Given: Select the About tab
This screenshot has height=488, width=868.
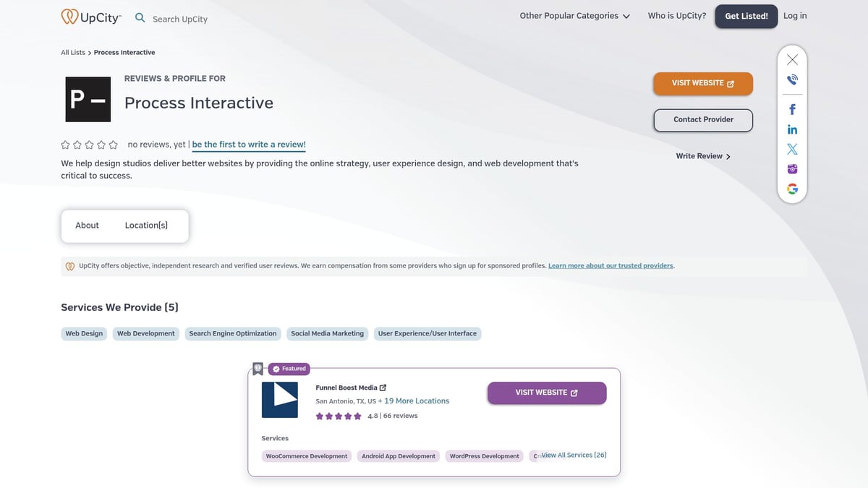Looking at the screenshot, I should point(86,225).
